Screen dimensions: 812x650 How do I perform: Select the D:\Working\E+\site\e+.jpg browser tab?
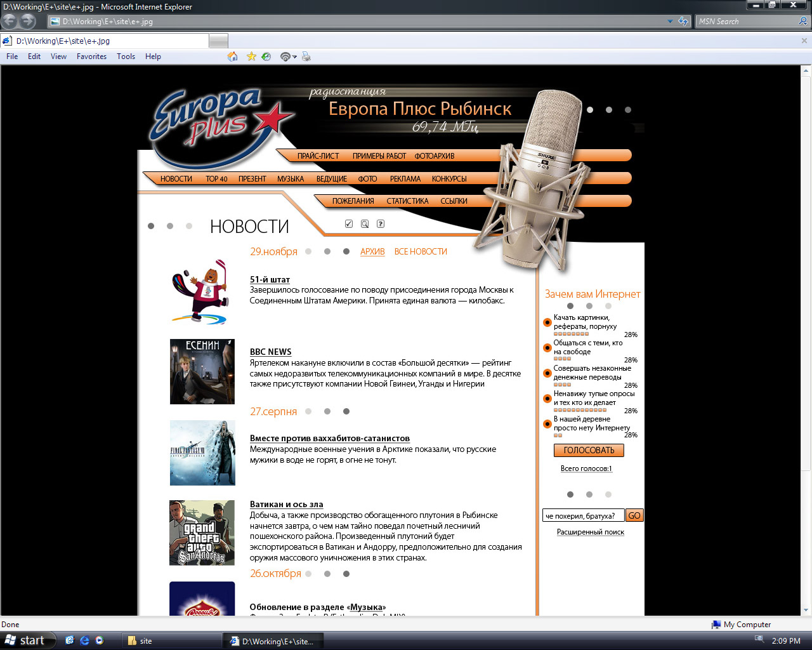pos(105,41)
